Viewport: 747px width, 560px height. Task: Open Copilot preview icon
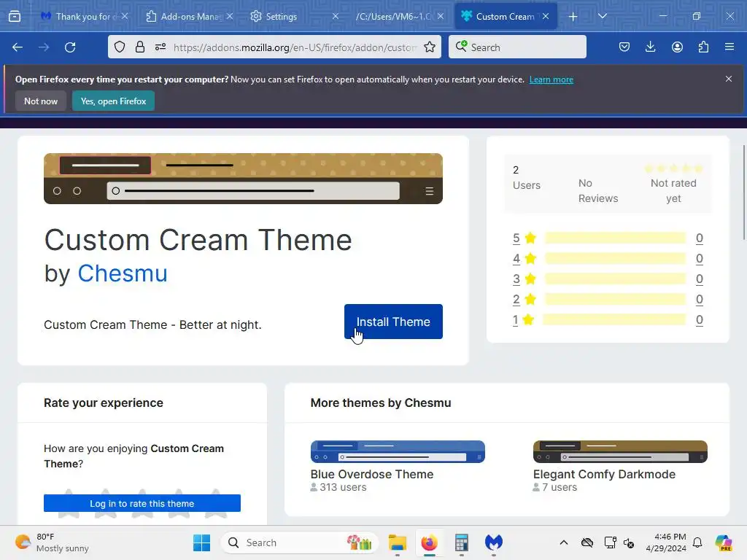click(724, 542)
